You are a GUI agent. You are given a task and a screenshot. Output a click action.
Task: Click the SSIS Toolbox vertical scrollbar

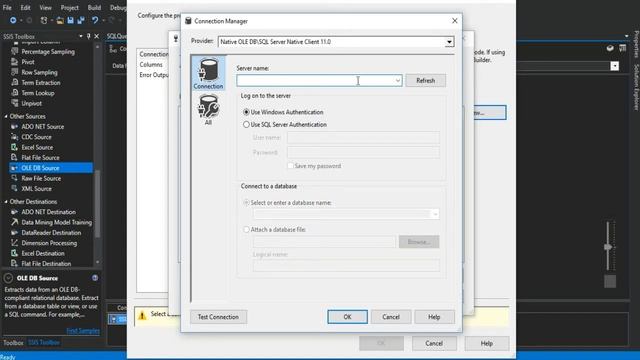click(x=97, y=203)
